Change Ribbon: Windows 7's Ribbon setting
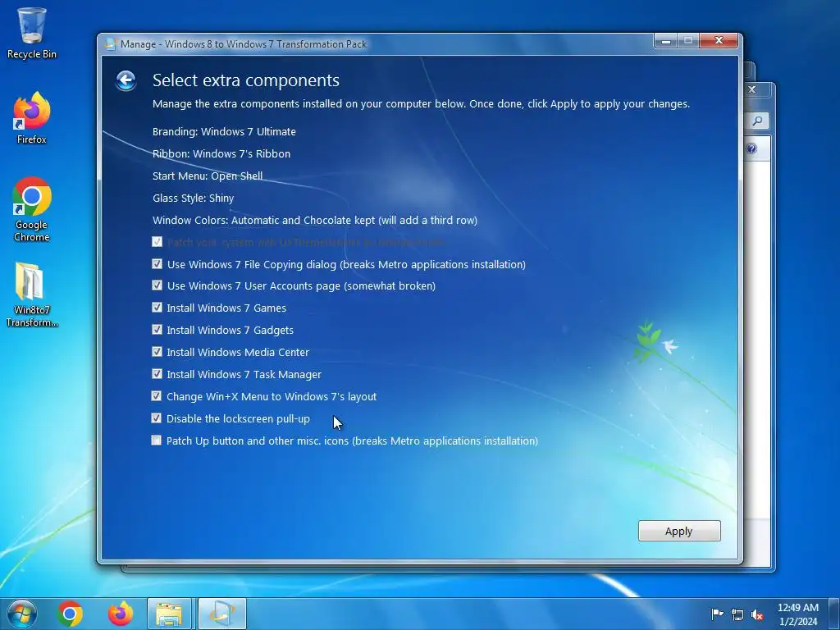 click(221, 153)
